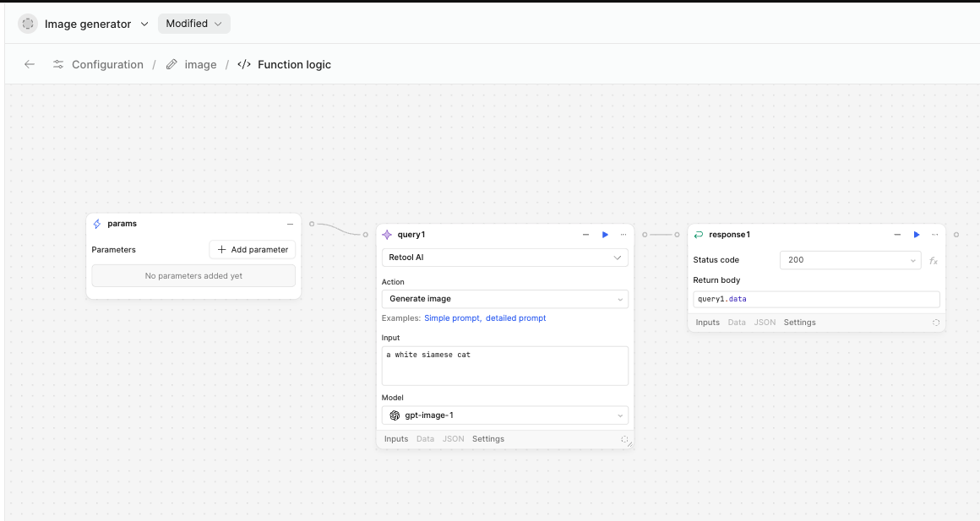Click the Add parameter button
Viewport: 980px width, 521px height.
[x=253, y=250]
